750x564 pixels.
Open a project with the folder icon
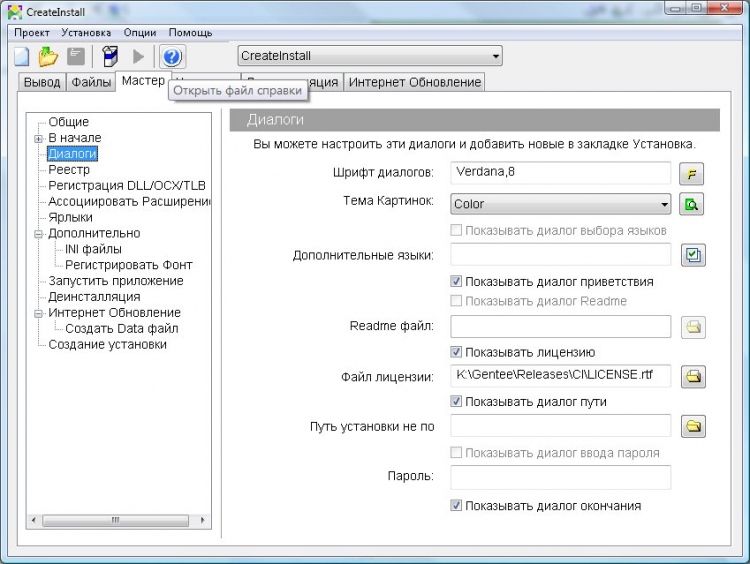(48, 56)
